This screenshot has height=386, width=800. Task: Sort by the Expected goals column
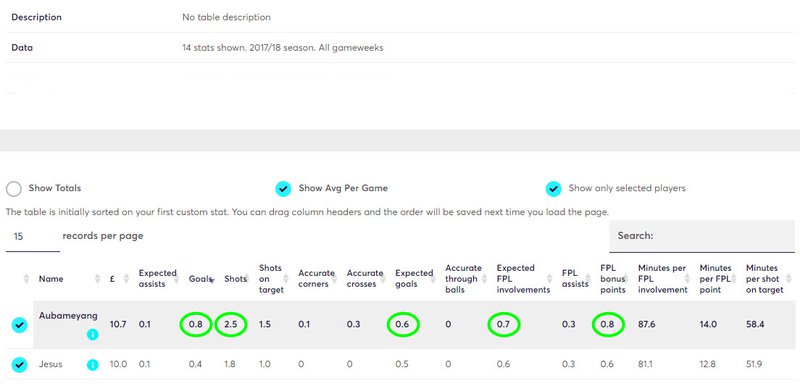point(414,278)
